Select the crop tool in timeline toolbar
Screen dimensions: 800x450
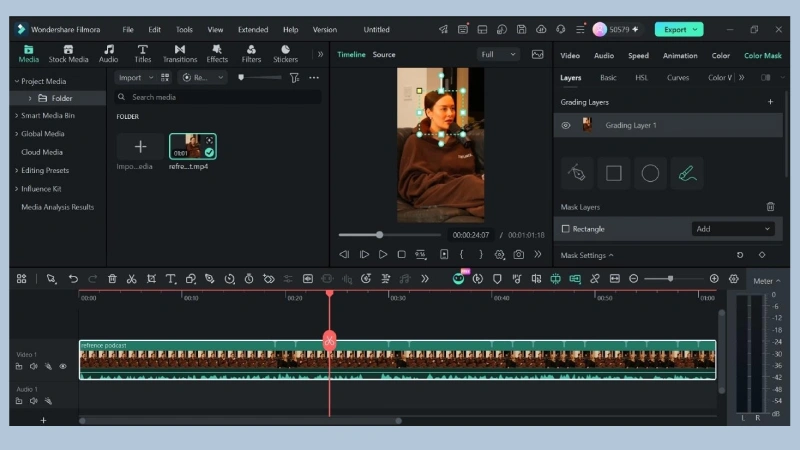pyautogui.click(x=151, y=279)
